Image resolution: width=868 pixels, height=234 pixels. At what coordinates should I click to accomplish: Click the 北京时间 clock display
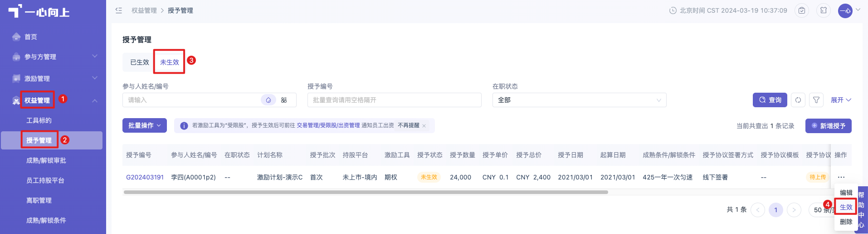click(x=728, y=10)
